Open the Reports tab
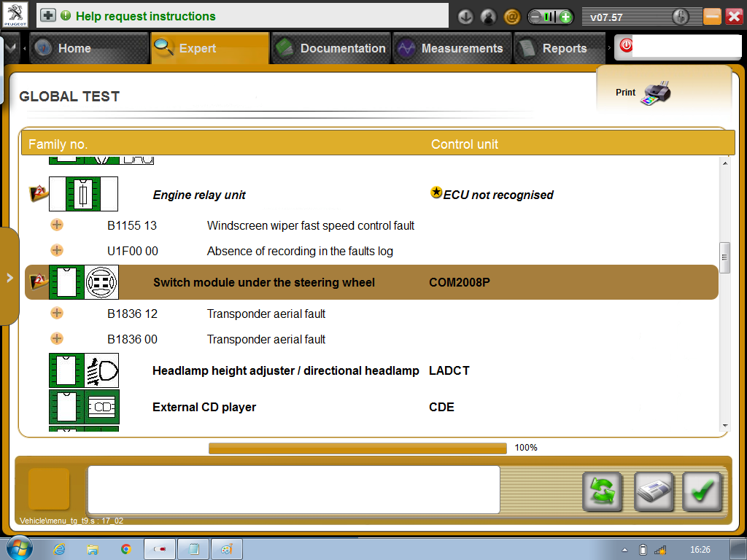 coord(560,48)
